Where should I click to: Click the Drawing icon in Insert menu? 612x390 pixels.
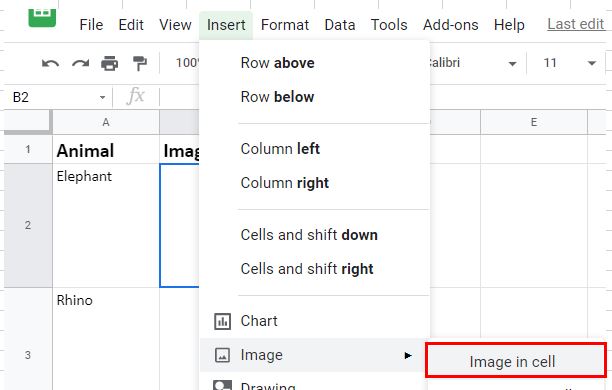point(222,385)
